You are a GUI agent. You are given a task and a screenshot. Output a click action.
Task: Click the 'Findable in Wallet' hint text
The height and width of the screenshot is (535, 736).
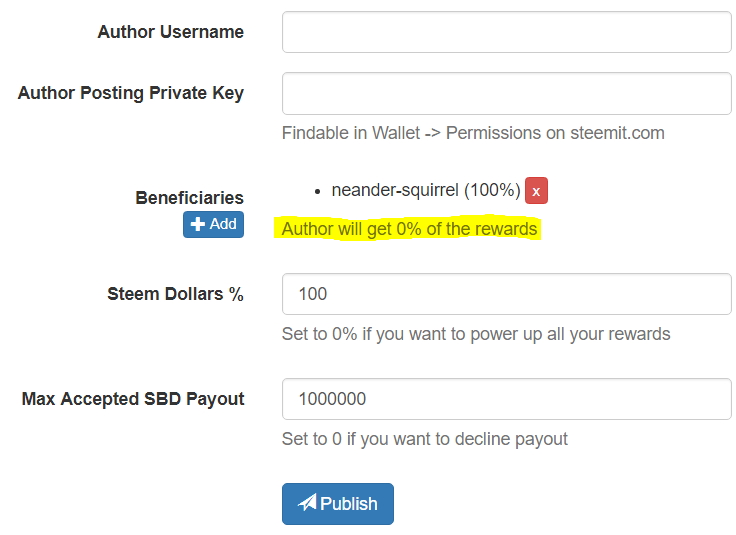(x=473, y=133)
